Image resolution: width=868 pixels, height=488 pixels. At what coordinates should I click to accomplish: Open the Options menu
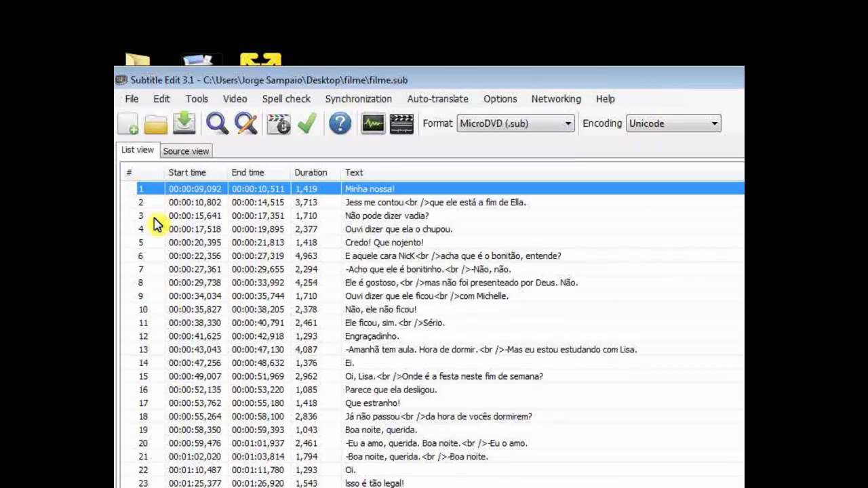pyautogui.click(x=500, y=99)
